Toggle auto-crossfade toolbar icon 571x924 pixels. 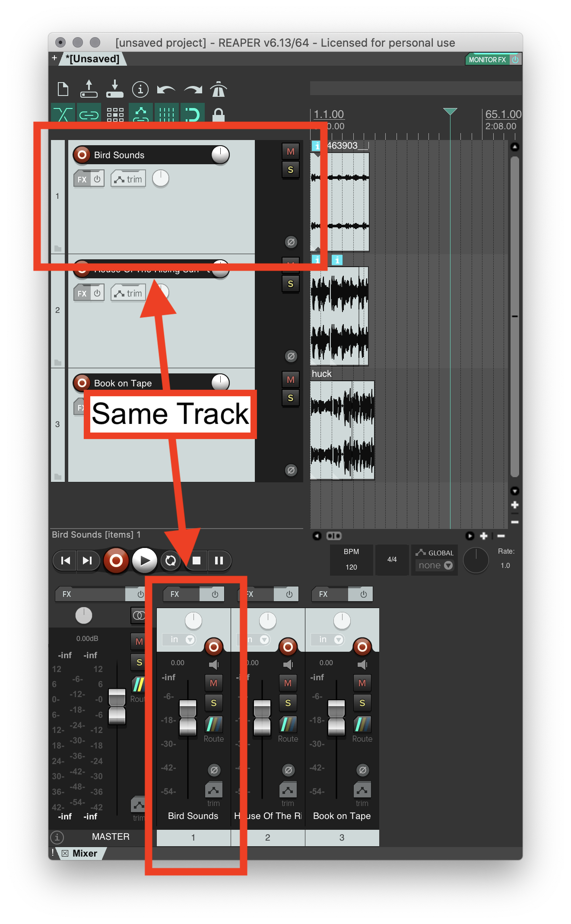pyautogui.click(x=63, y=114)
